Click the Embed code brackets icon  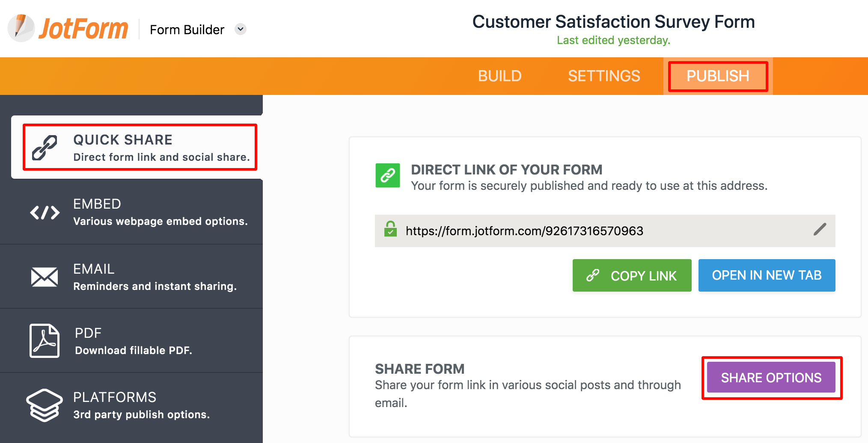coord(45,212)
